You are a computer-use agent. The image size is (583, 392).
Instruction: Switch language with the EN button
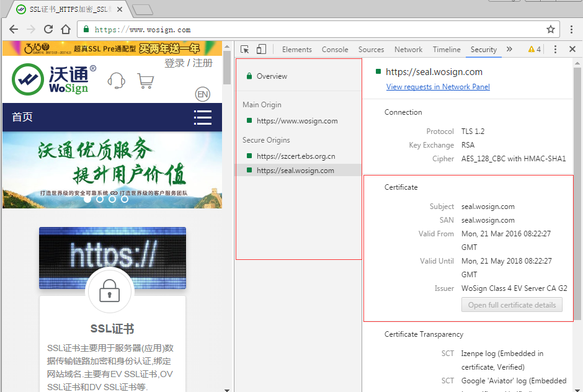tap(202, 94)
